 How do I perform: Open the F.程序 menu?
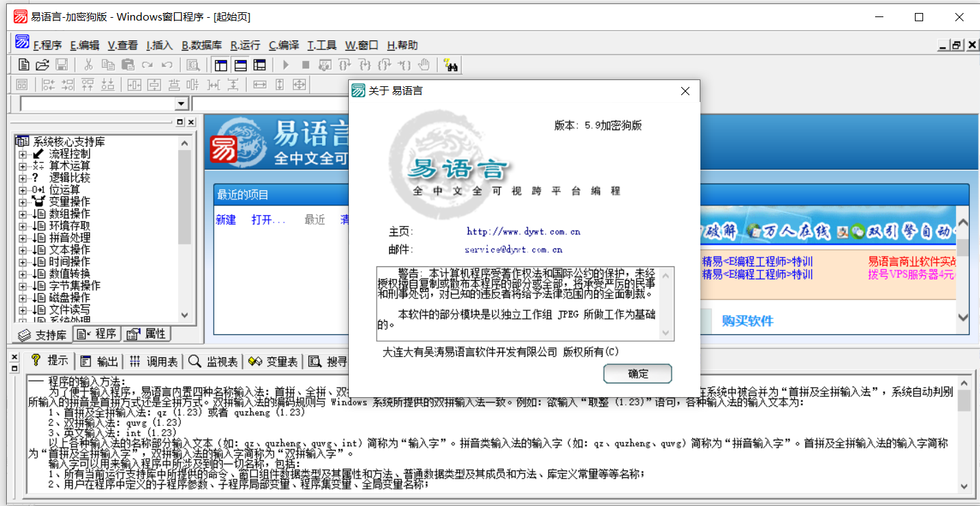pyautogui.click(x=47, y=45)
